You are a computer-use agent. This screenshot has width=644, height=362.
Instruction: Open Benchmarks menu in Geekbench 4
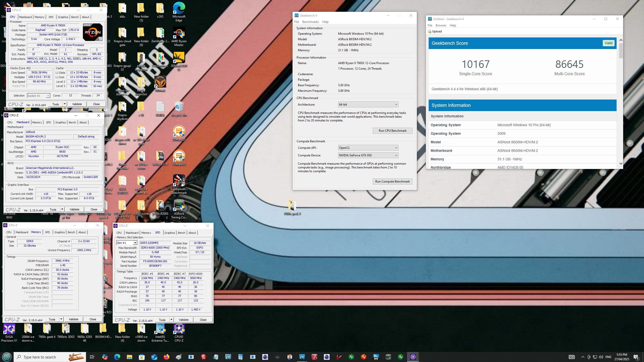(310, 22)
